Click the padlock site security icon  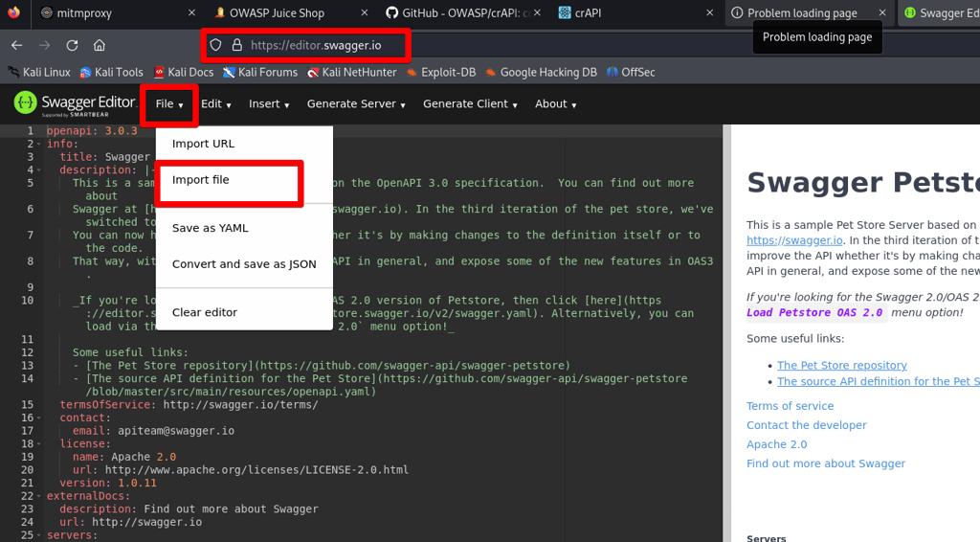click(x=237, y=45)
